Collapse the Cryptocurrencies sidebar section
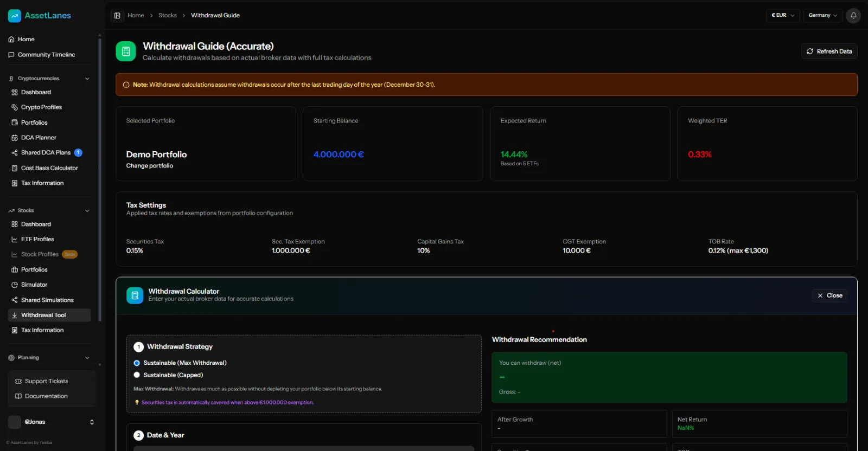The height and width of the screenshot is (451, 868). (87, 79)
